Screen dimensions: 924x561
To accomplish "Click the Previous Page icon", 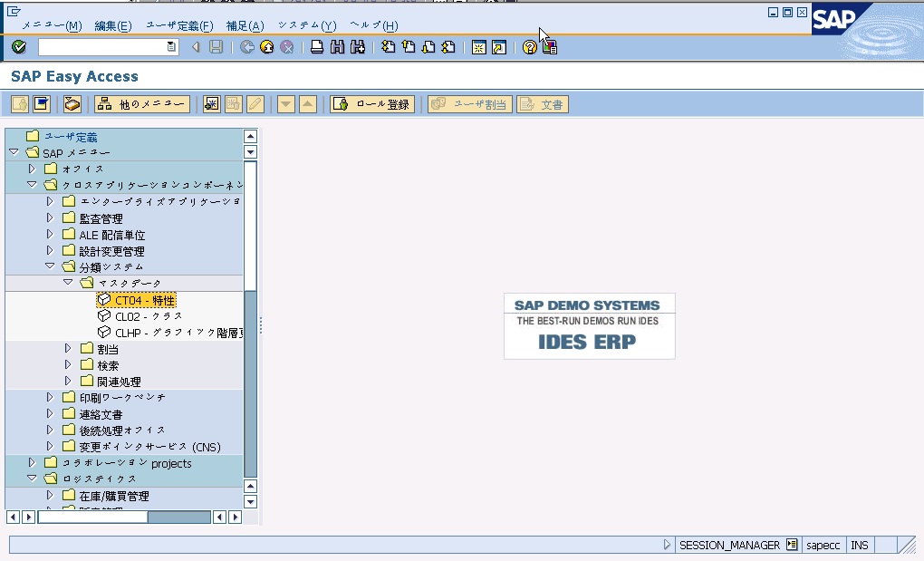I will pyautogui.click(x=409, y=46).
